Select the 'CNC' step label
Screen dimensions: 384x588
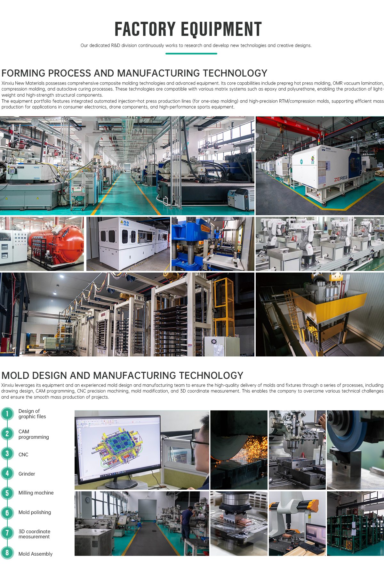pyautogui.click(x=23, y=454)
